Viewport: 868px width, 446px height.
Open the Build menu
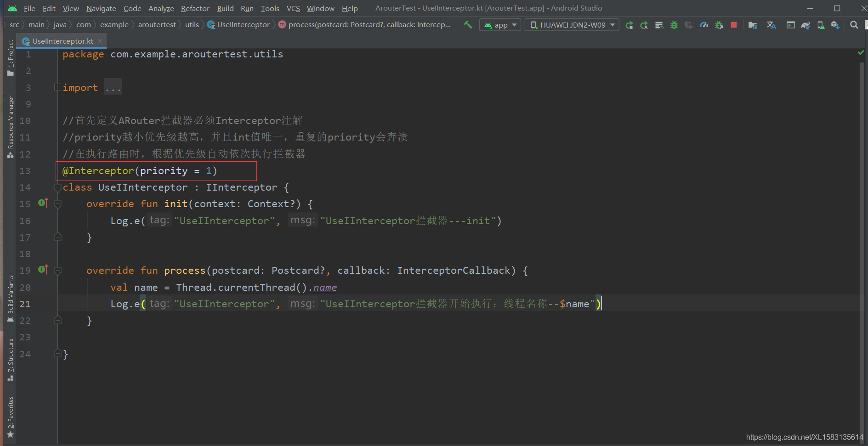pyautogui.click(x=225, y=8)
